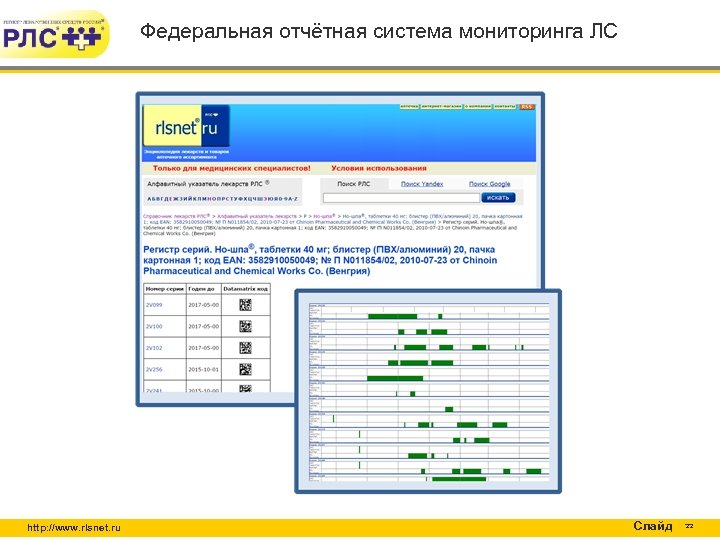Open the 'о компании' top navigation item
The image size is (720, 540).
[x=478, y=107]
